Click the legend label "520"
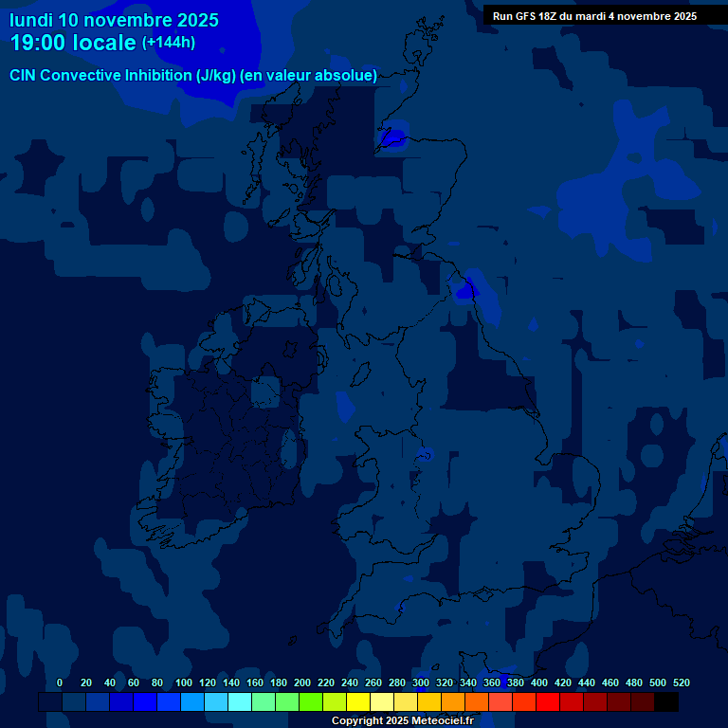This screenshot has width=728, height=728. [x=682, y=682]
